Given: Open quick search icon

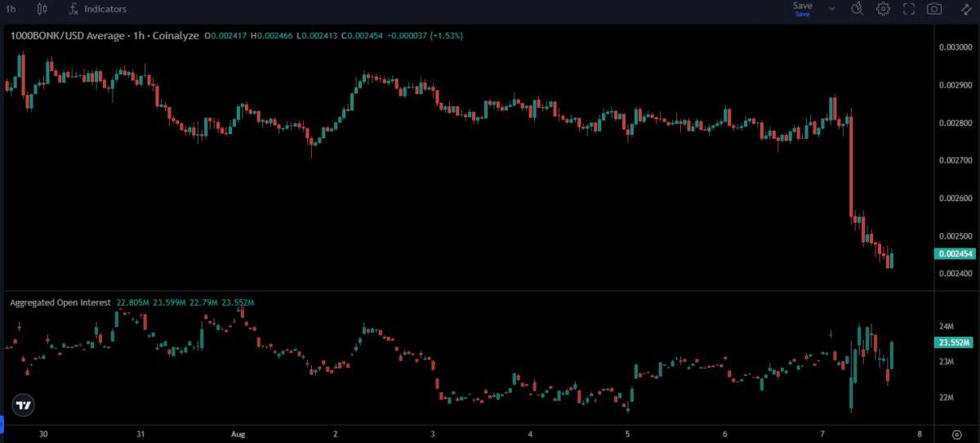Looking at the screenshot, I should point(857,9).
